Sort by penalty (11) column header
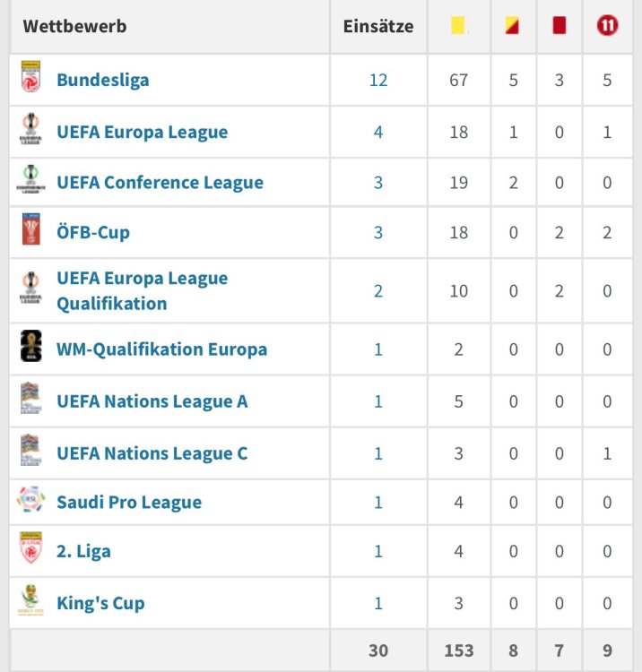 607,26
